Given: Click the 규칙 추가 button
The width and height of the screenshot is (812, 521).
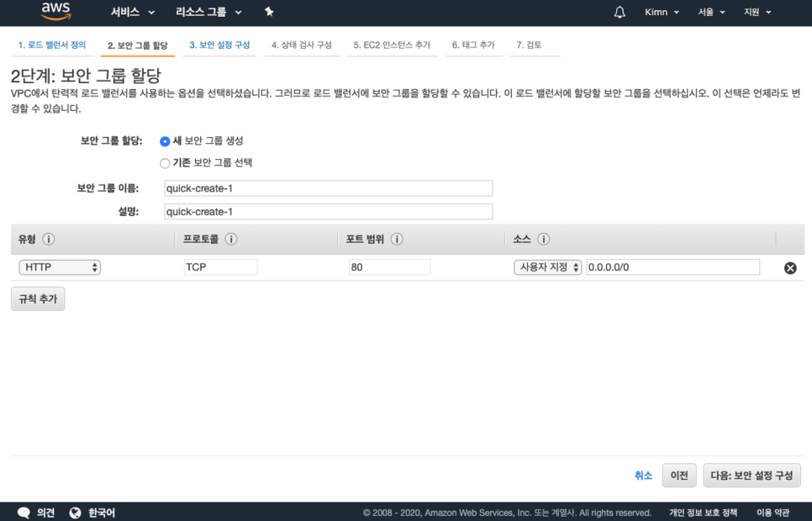Looking at the screenshot, I should tap(38, 299).
